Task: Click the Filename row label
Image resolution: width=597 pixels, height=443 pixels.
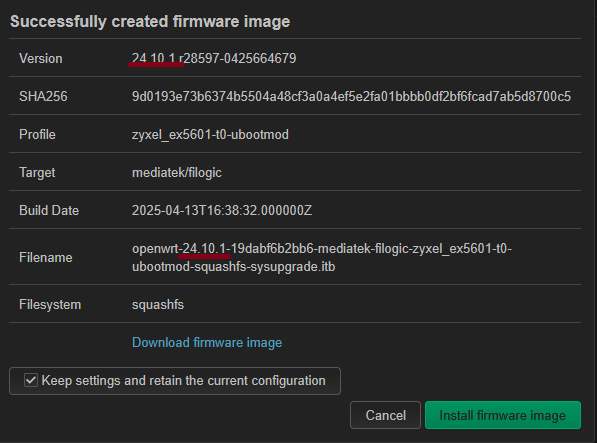Action: (46, 257)
